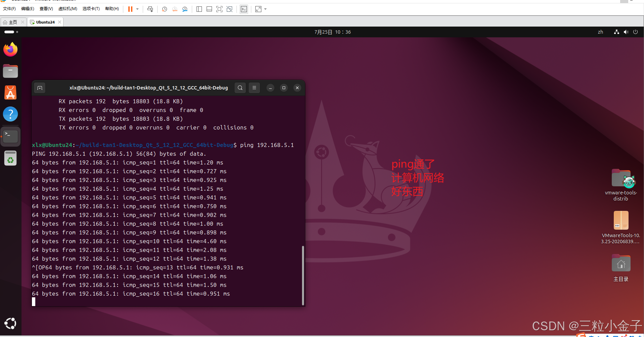Switch to Unity mode icon

229,9
